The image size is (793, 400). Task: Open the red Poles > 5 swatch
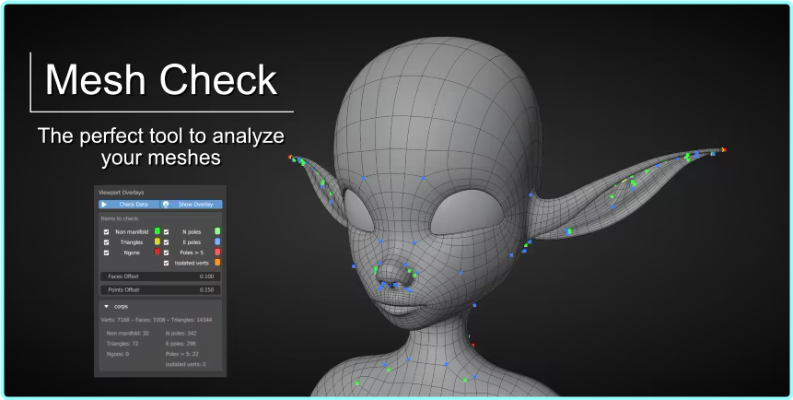(217, 252)
